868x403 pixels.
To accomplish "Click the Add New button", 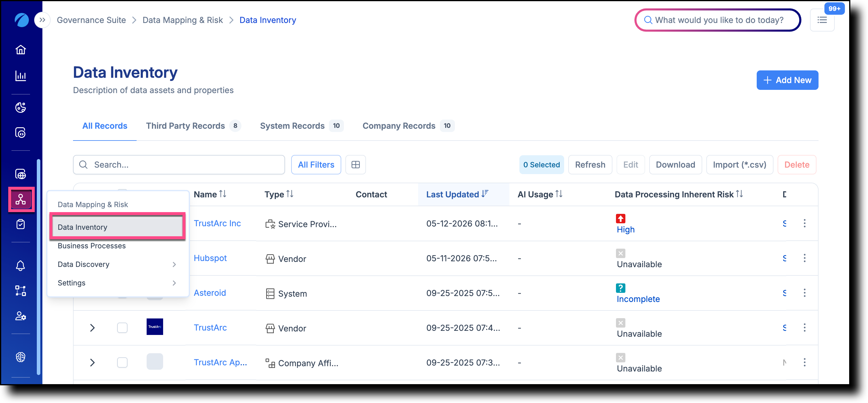I will 787,80.
